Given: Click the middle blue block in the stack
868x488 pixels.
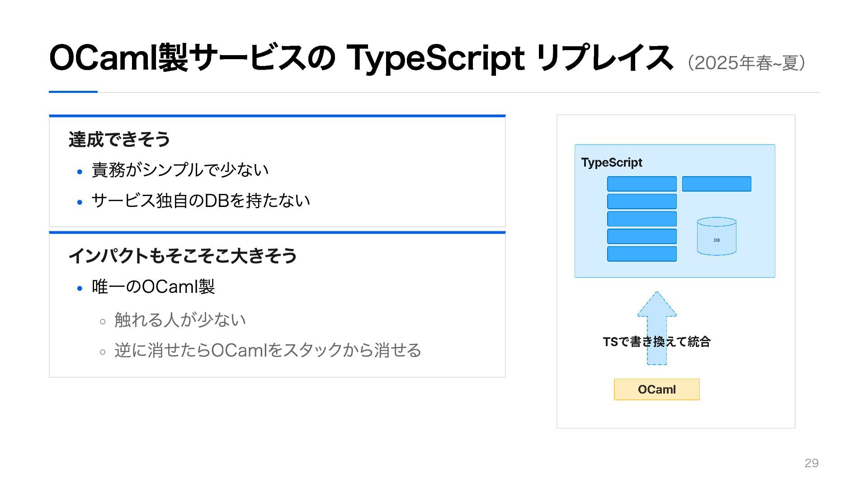Looking at the screenshot, I should coord(642,219).
